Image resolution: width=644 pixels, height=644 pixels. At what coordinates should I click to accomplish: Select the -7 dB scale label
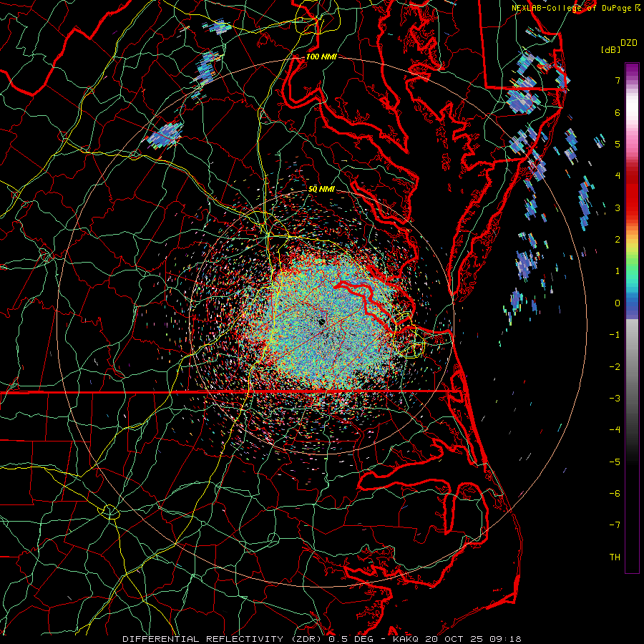point(615,525)
